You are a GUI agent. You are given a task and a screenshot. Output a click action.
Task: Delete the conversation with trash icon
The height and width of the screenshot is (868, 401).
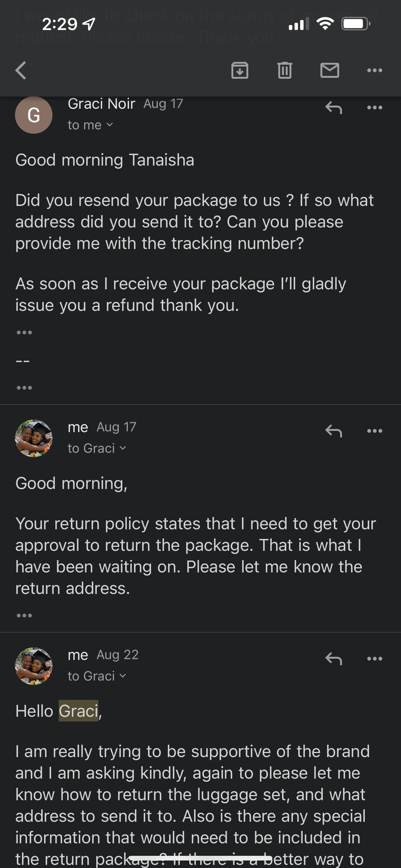click(x=285, y=70)
